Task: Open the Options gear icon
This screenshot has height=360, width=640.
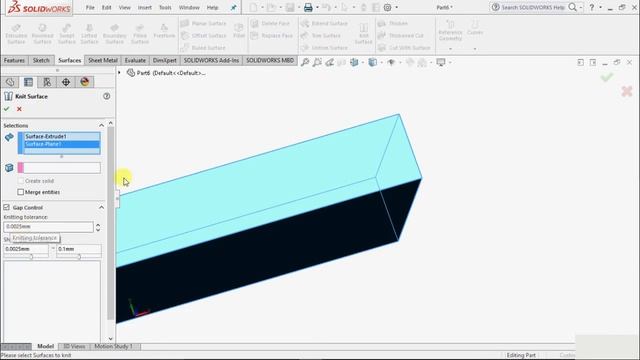Action: coord(387,7)
